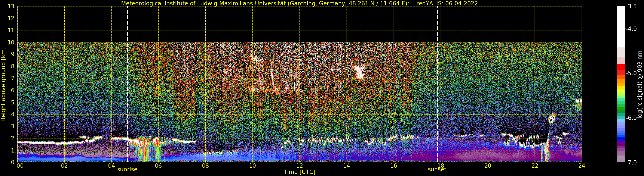
Task: Click height tick label '11.'
Action: 12,31
